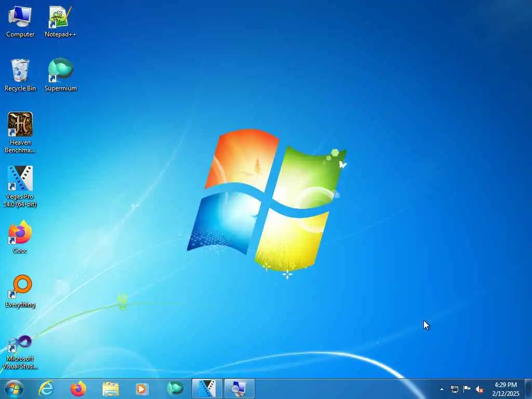532x399 pixels.
Task: Open the Windows Start menu orb
Action: coord(14,389)
